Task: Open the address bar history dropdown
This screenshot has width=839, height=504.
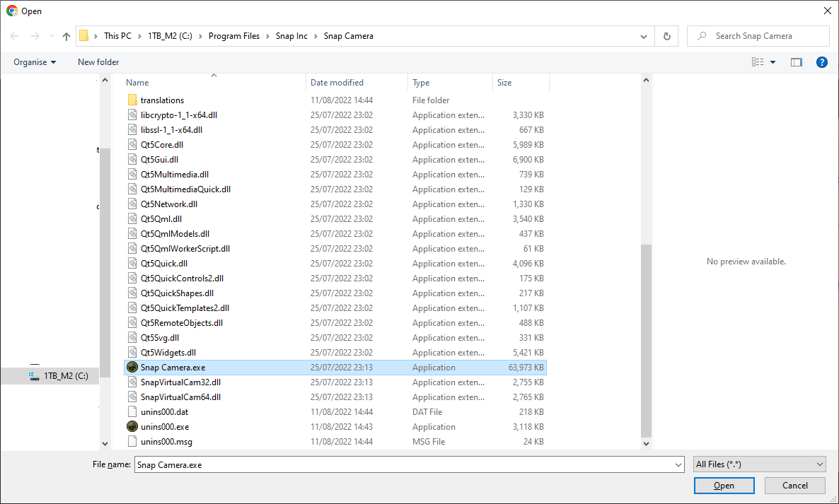Action: [643, 36]
